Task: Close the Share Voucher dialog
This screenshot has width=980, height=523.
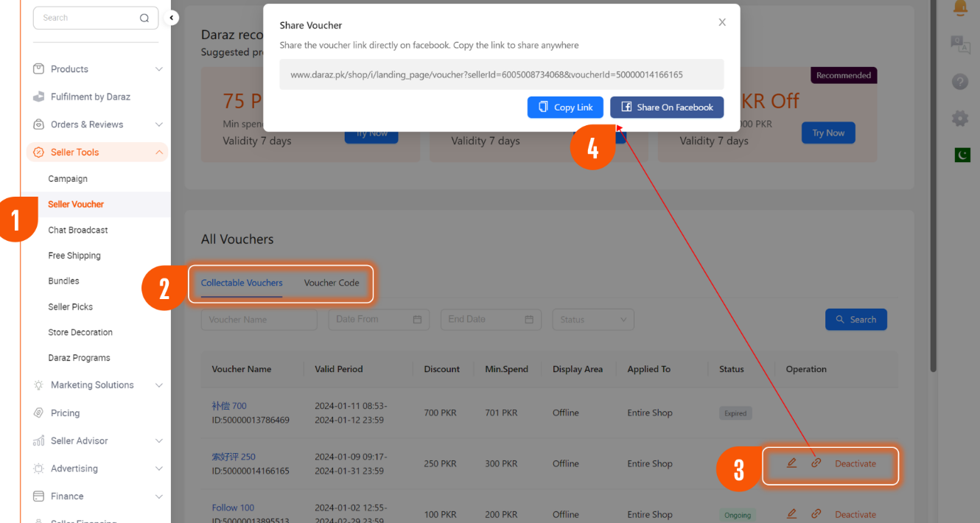Action: tap(722, 23)
